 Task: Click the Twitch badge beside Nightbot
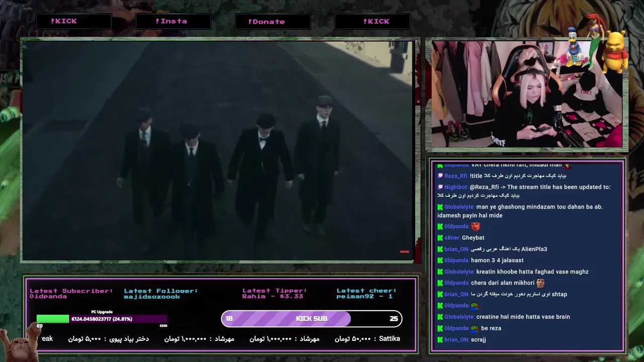click(x=440, y=187)
